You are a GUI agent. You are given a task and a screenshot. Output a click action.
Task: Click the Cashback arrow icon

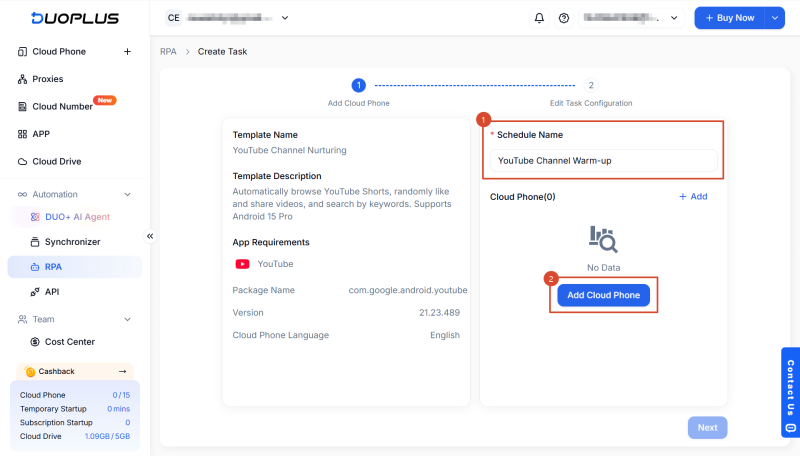pyautogui.click(x=122, y=371)
